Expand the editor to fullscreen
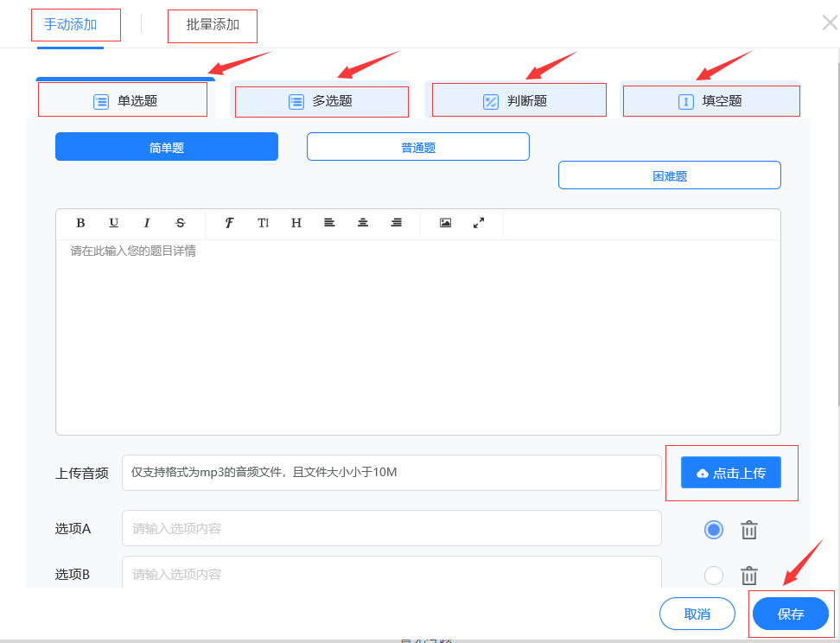 tap(479, 223)
